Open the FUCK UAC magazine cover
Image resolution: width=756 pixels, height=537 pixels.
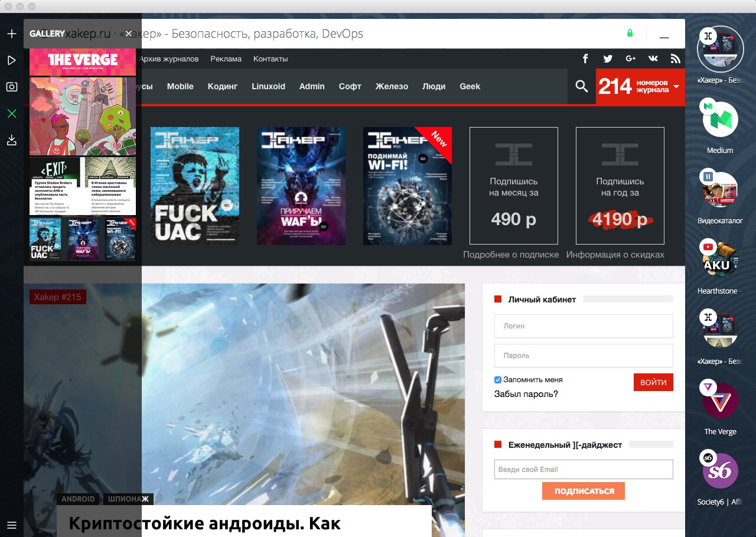click(x=195, y=185)
